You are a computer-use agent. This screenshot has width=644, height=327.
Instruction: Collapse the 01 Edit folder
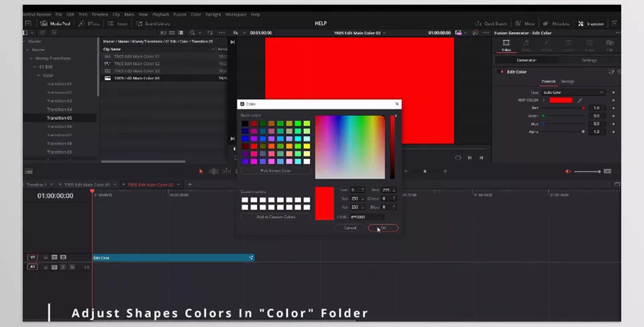(x=36, y=67)
